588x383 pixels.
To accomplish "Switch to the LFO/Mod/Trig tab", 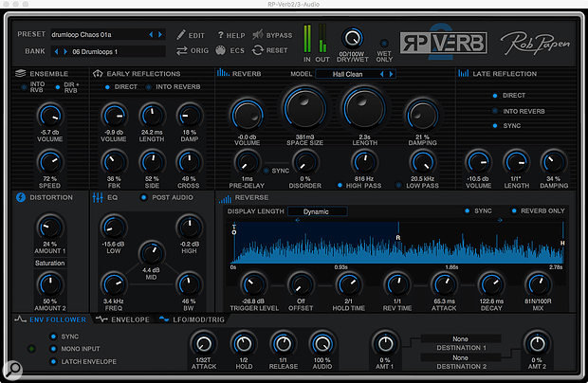I will click(x=192, y=319).
